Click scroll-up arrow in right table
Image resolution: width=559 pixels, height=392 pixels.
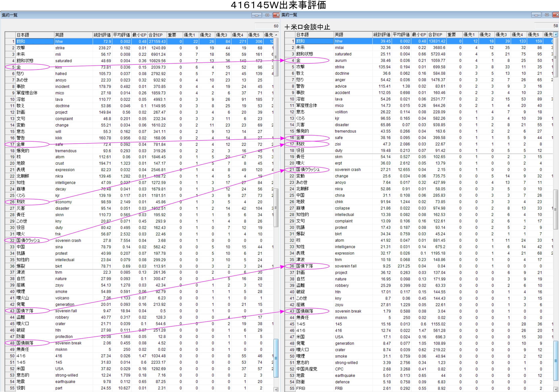556,35
